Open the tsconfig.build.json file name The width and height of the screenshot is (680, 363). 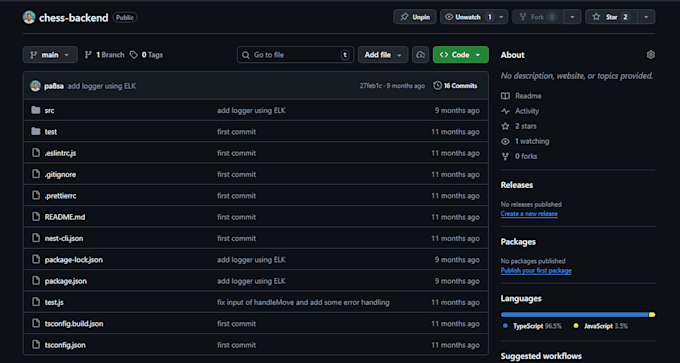[74, 324]
